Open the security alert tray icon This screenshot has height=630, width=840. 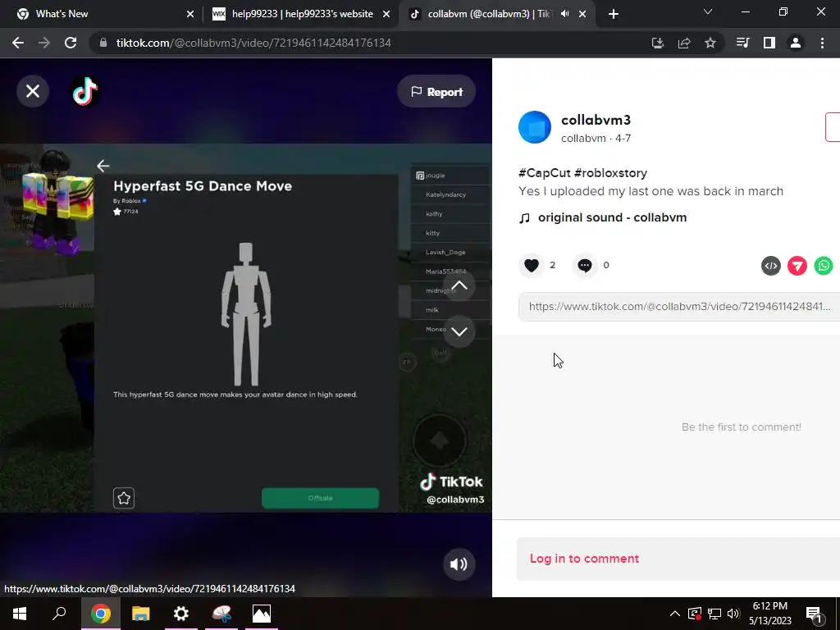click(694, 614)
